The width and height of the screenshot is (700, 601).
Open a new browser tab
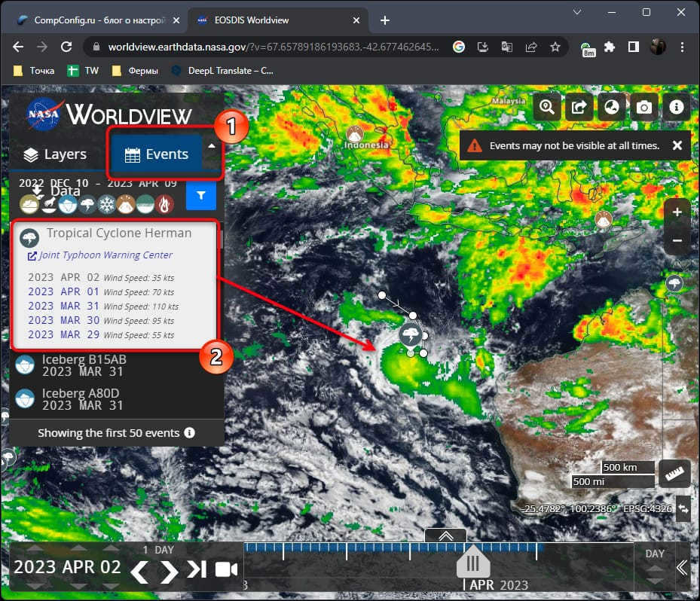385,20
